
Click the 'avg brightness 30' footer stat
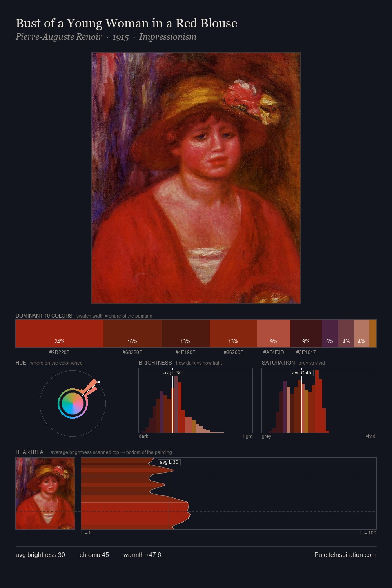pos(40,555)
